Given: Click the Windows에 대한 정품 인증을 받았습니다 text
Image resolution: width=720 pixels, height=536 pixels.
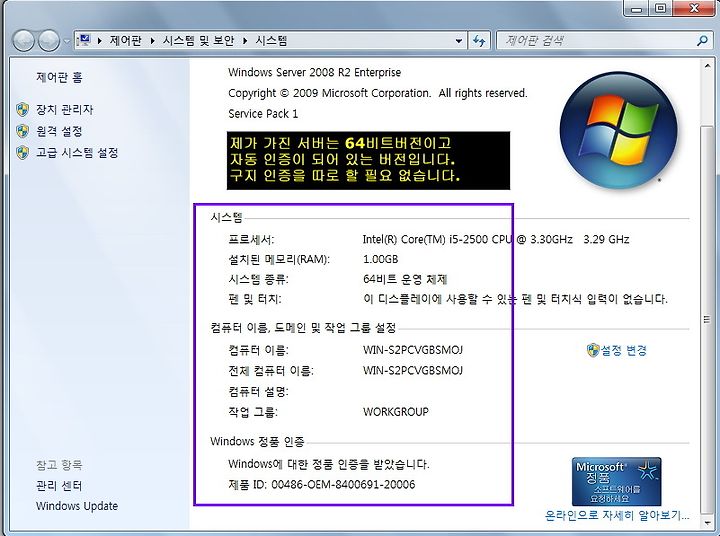Looking at the screenshot, I should [329, 464].
